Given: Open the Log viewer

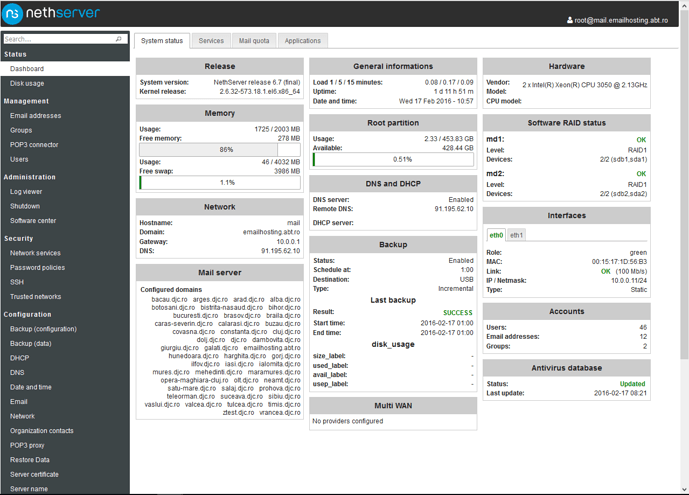Looking at the screenshot, I should coord(26,192).
